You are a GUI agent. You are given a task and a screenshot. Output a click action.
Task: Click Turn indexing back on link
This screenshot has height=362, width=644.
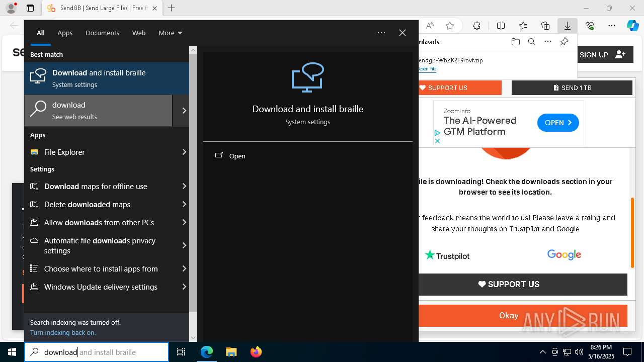[63, 332]
